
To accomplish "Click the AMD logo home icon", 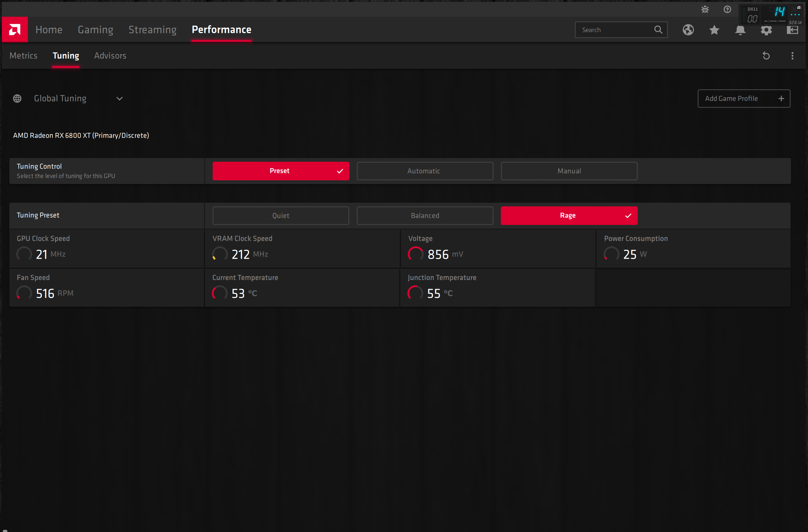I will click(15, 29).
